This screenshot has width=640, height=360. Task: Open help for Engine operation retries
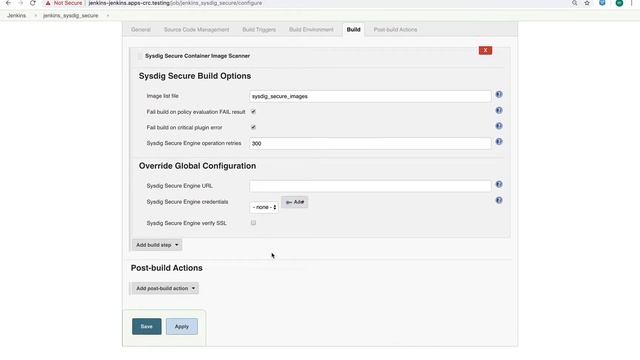(x=499, y=142)
